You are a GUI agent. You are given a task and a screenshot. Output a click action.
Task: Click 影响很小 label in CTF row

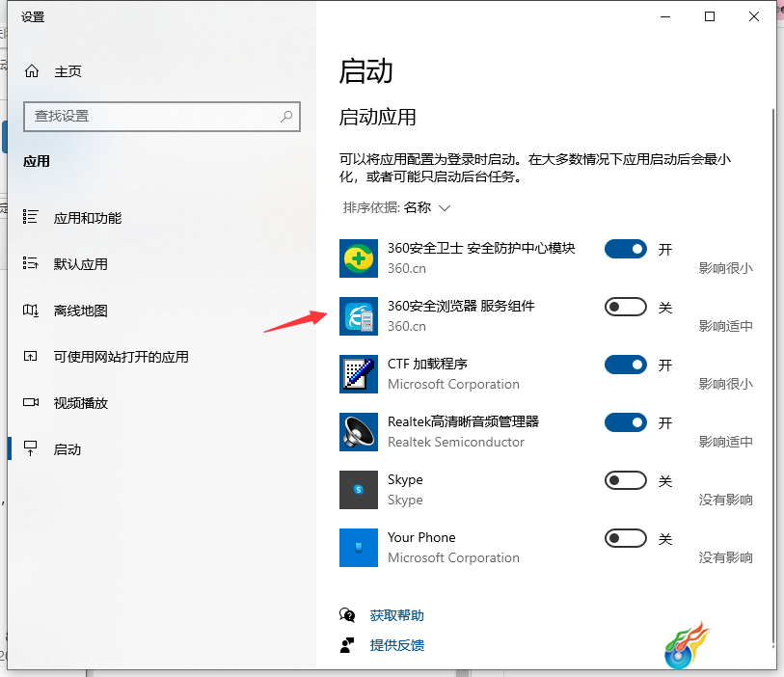point(725,384)
